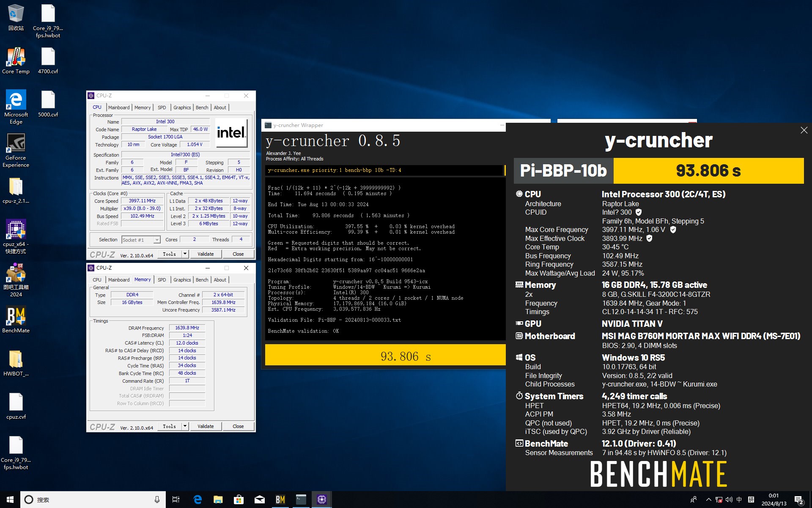
Task: Toggle the 中 input method indicator
Action: click(739, 500)
